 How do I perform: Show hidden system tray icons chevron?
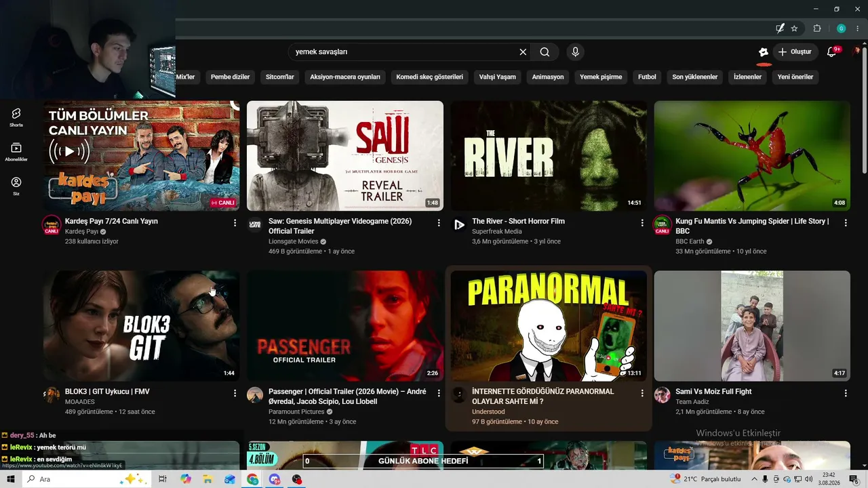[754, 479]
